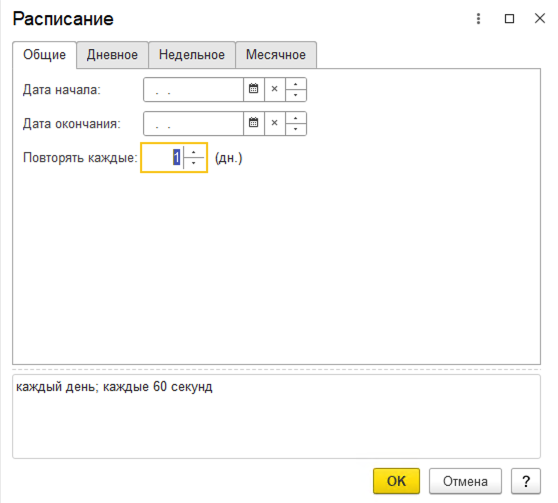Clear the Дата начала field
This screenshot has height=503, width=558.
[274, 89]
